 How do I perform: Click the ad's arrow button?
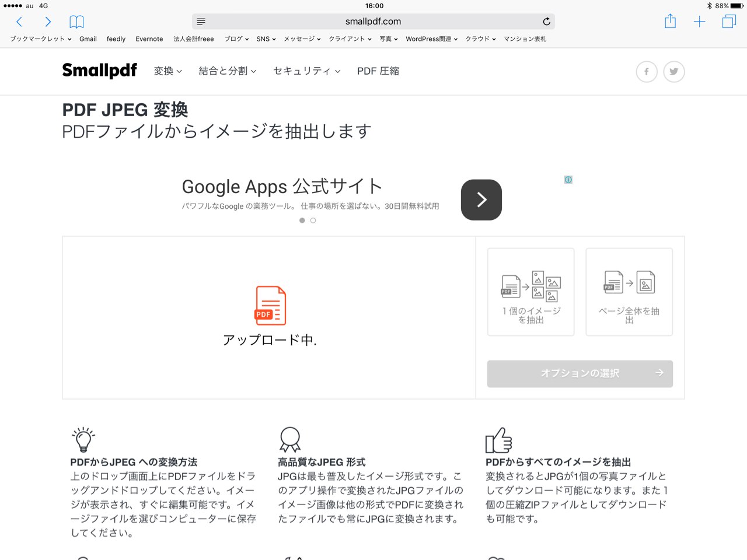[x=481, y=200]
